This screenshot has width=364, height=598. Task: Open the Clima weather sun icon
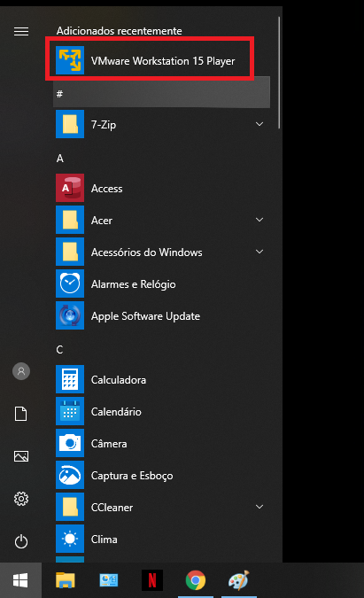[x=70, y=539]
